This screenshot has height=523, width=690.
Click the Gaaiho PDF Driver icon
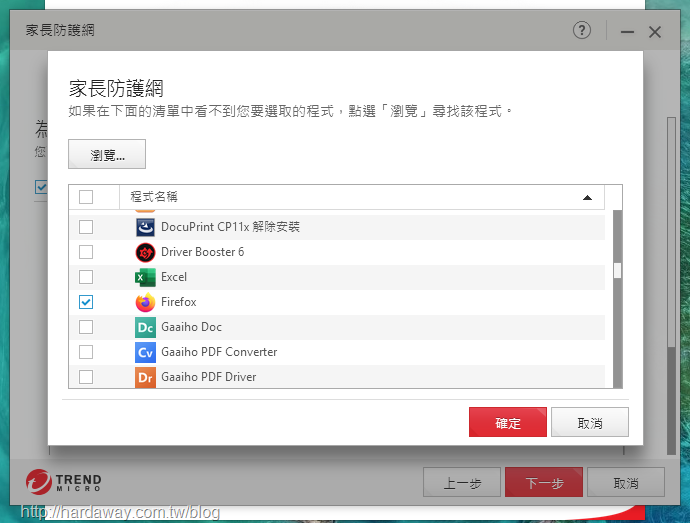tap(145, 377)
